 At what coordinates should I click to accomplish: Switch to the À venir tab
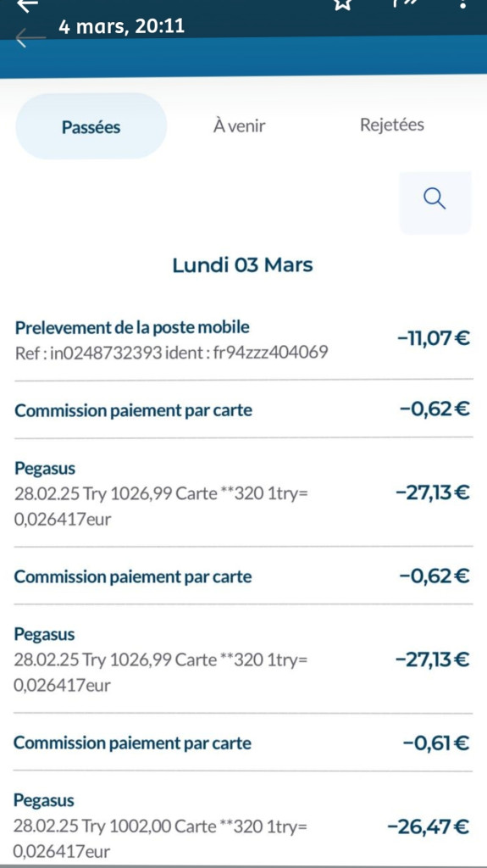[x=239, y=125]
